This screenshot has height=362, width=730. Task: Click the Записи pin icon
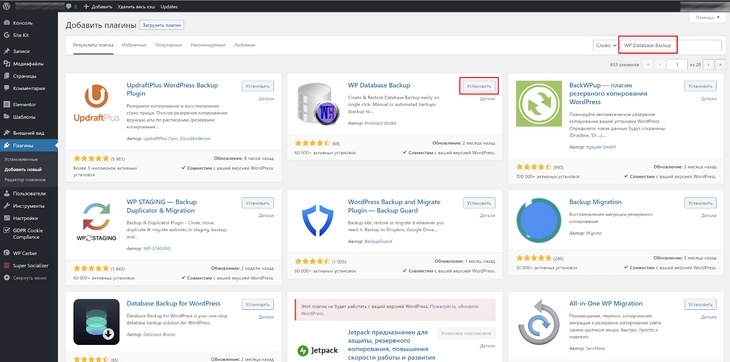[x=7, y=51]
